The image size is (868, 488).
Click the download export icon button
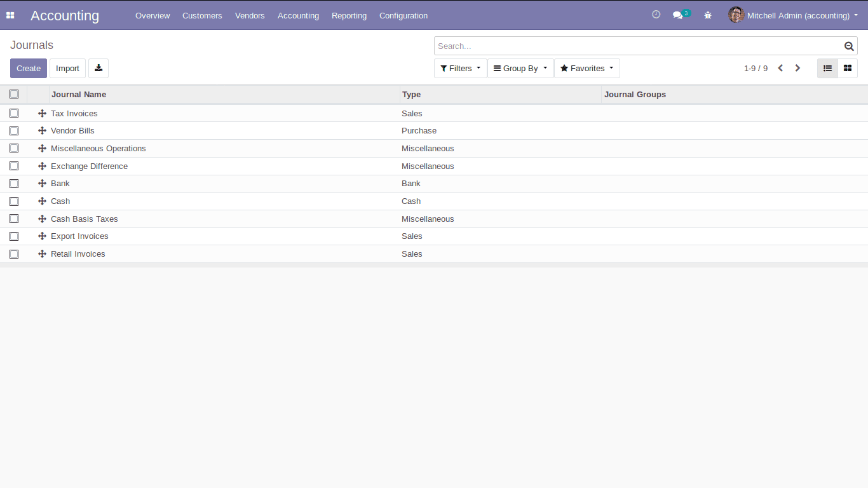(98, 68)
